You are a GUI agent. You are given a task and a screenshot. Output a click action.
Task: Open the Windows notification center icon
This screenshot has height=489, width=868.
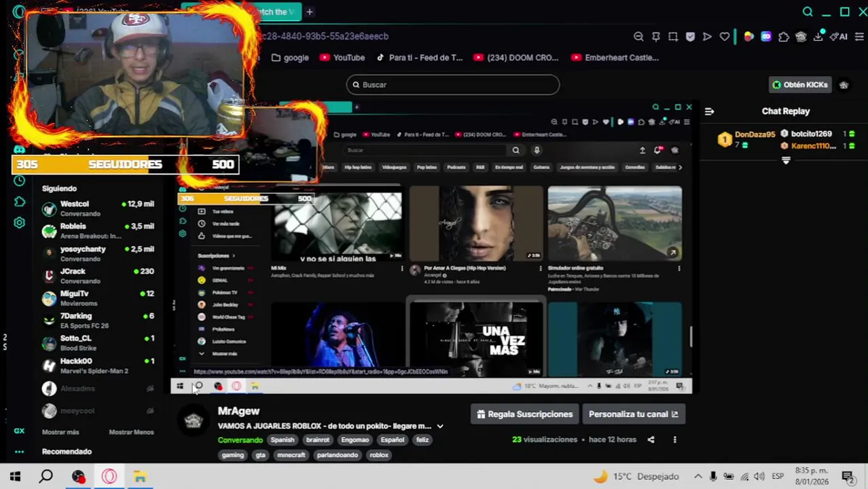tap(848, 476)
